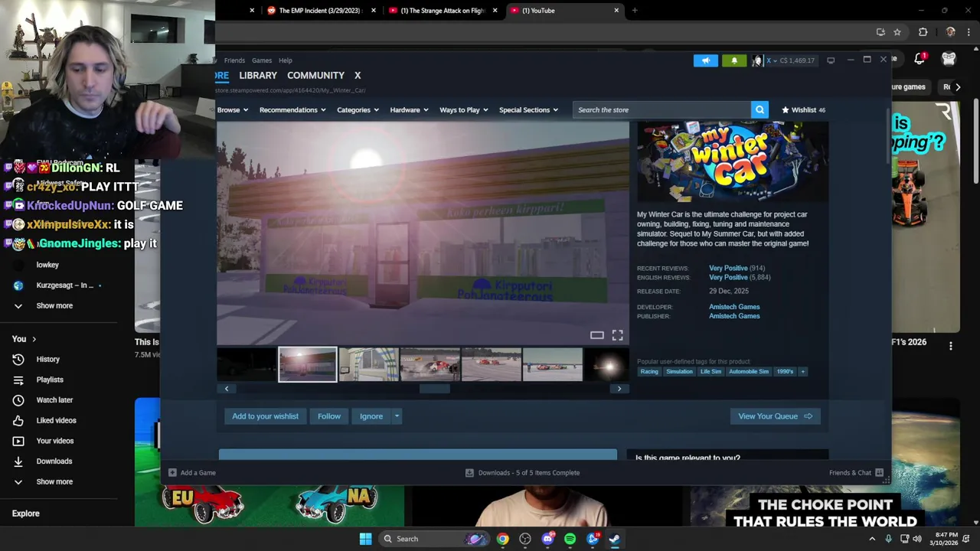Click the Very Positive recent reviews link
980x551 pixels.
coord(728,269)
